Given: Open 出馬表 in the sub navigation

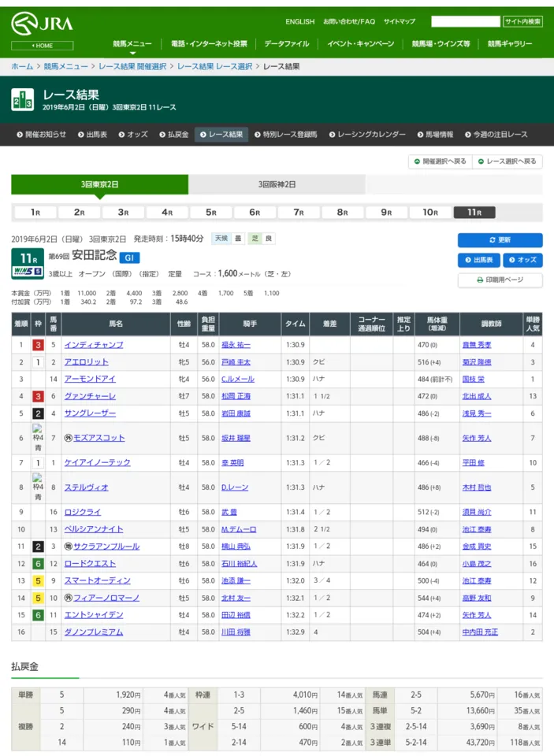Looking at the screenshot, I should click(x=92, y=135).
